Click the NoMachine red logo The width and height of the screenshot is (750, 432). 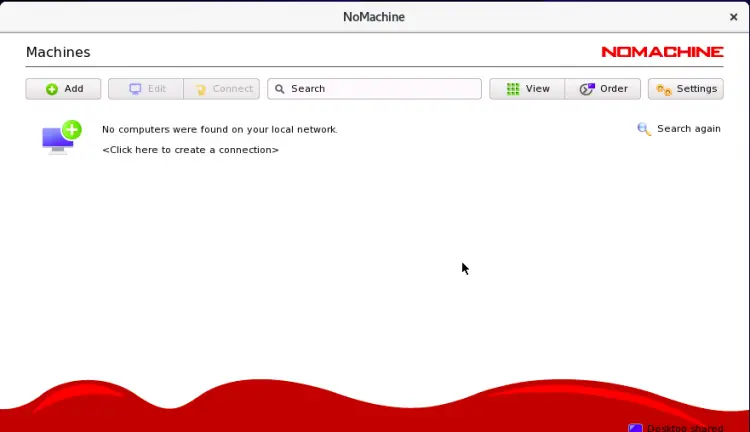coord(662,52)
